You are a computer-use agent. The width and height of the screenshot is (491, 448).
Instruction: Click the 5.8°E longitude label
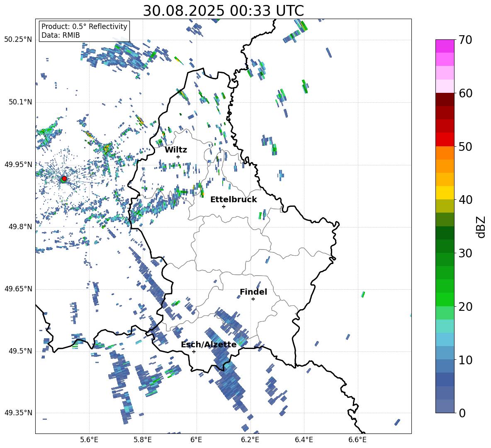pos(143,440)
